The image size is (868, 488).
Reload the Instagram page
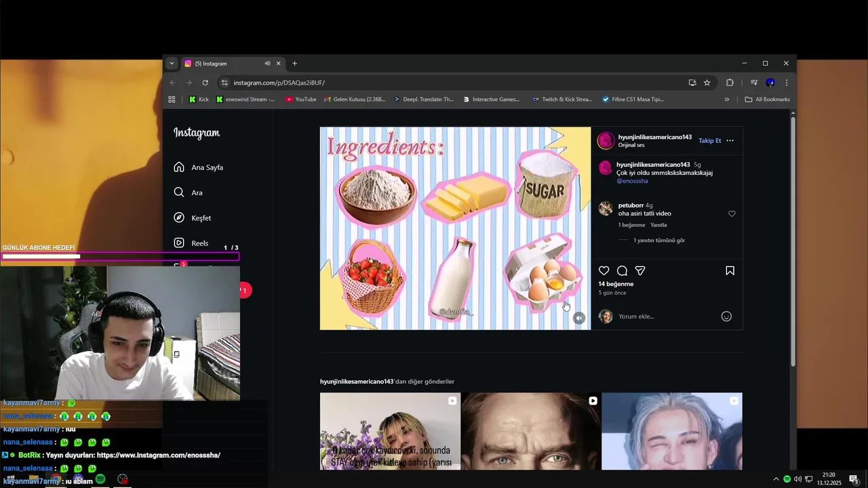(205, 83)
